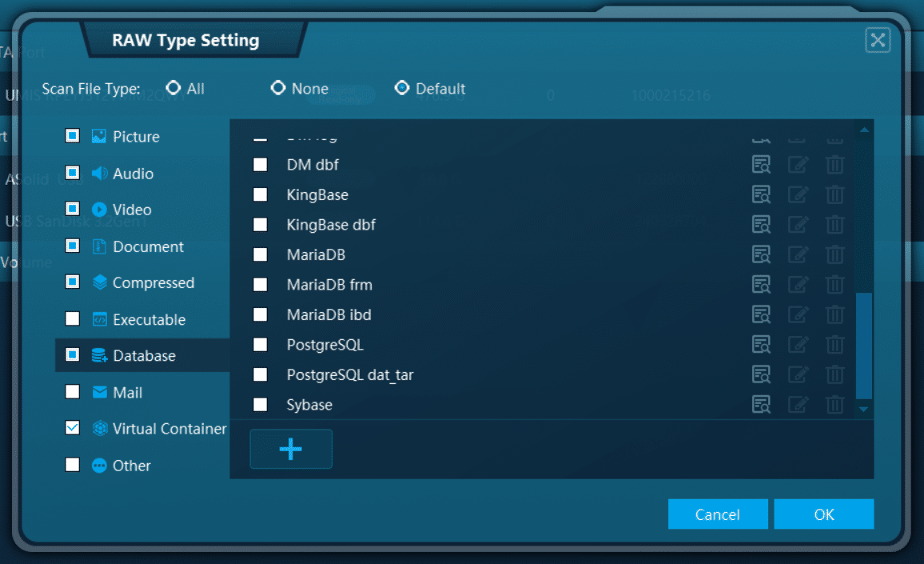The height and width of the screenshot is (564, 924).
Task: Delete the PostgreSQL entry
Action: (x=834, y=345)
